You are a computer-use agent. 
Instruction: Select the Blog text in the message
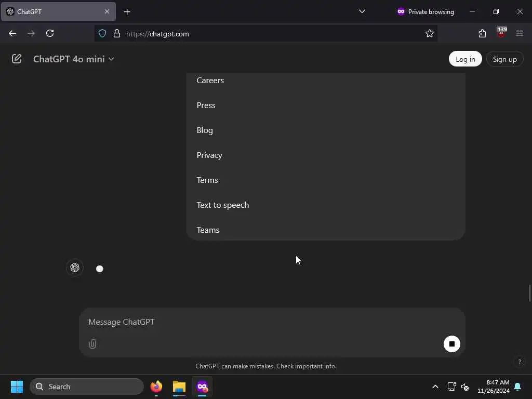(x=205, y=130)
